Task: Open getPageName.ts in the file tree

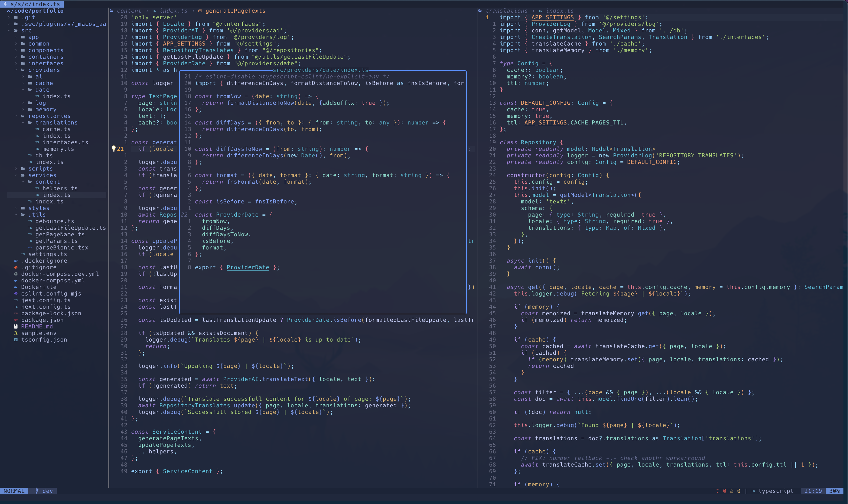Action: click(x=60, y=234)
